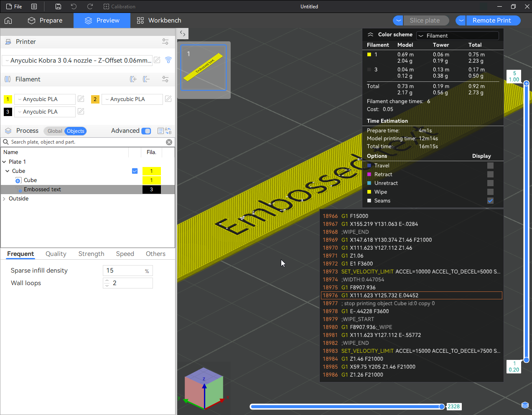Open the printer preset dropdown
Screen dimensions: 532x415
77,61
